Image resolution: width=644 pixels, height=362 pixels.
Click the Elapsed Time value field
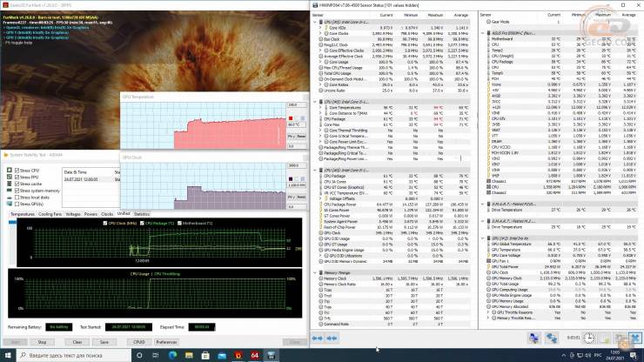(x=202, y=327)
